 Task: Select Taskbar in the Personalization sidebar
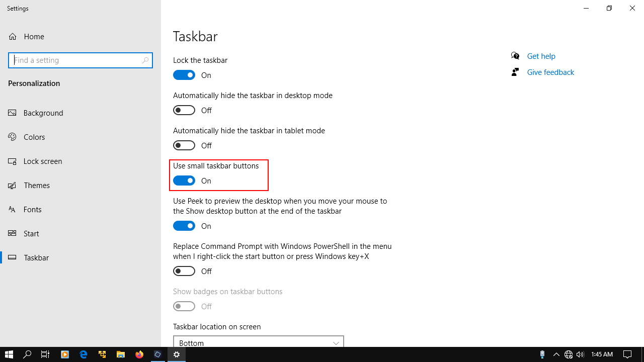click(x=36, y=257)
